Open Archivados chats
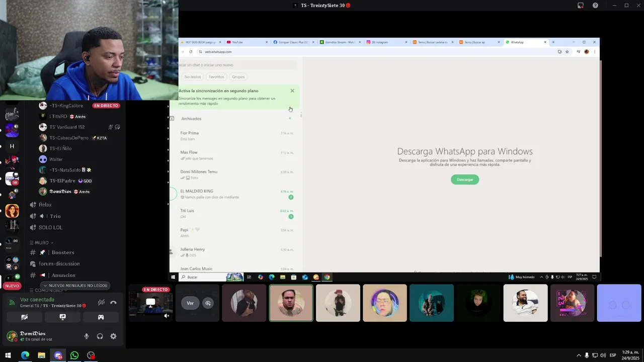The image size is (644, 362). tap(235, 119)
